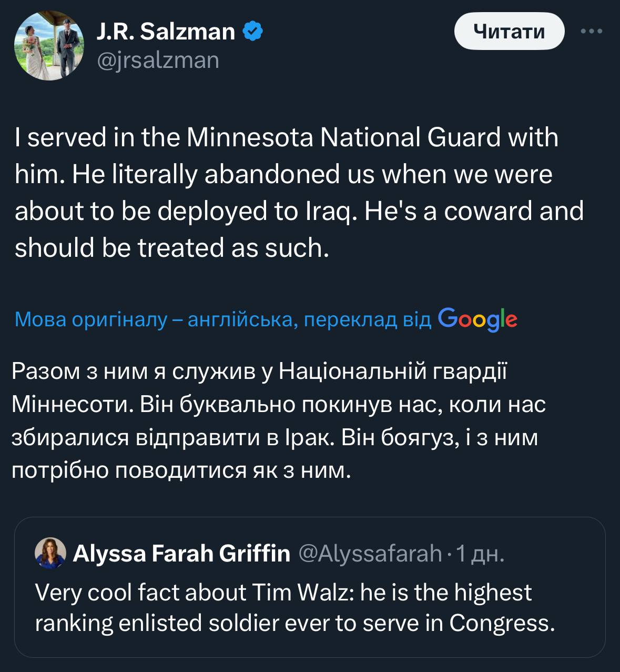
Task: Open the @jrsalzman handle link
Action: 158,61
